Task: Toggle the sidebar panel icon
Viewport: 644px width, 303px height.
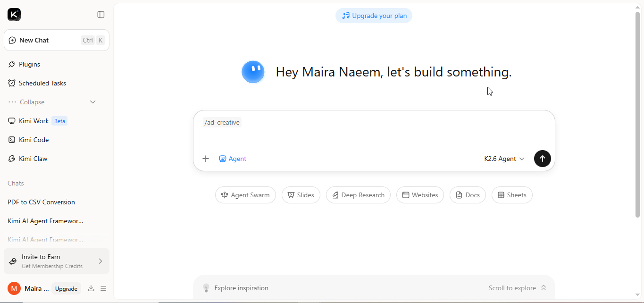Action: coord(101,15)
